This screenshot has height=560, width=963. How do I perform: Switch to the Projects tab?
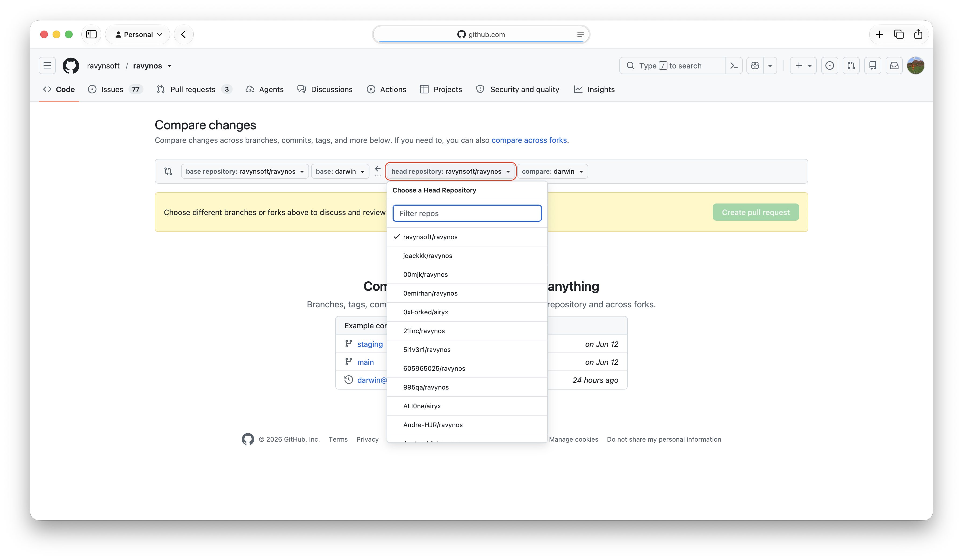[x=441, y=89]
